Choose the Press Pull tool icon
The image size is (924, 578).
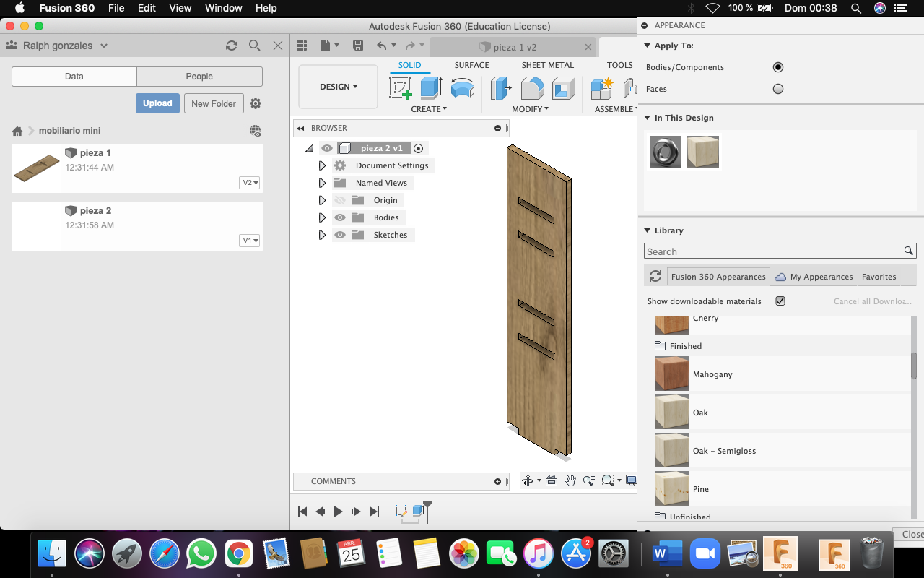(x=501, y=88)
